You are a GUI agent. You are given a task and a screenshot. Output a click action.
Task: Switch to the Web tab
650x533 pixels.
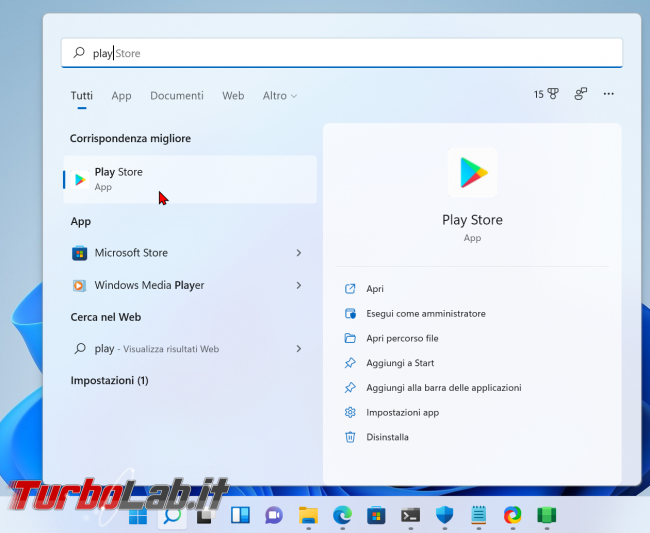click(233, 96)
